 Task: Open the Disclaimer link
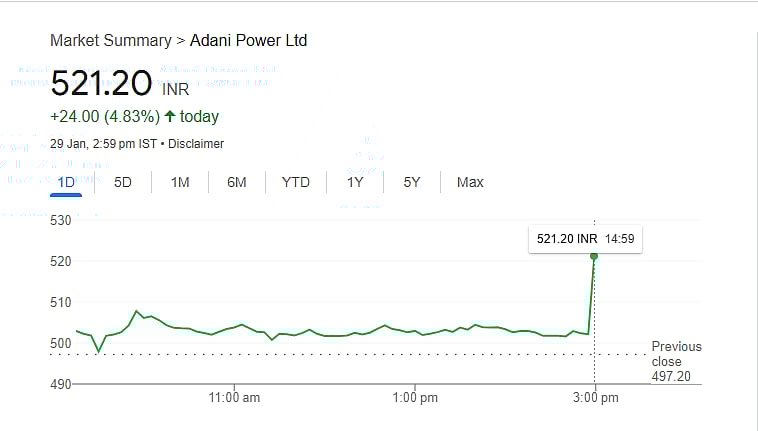tap(196, 144)
